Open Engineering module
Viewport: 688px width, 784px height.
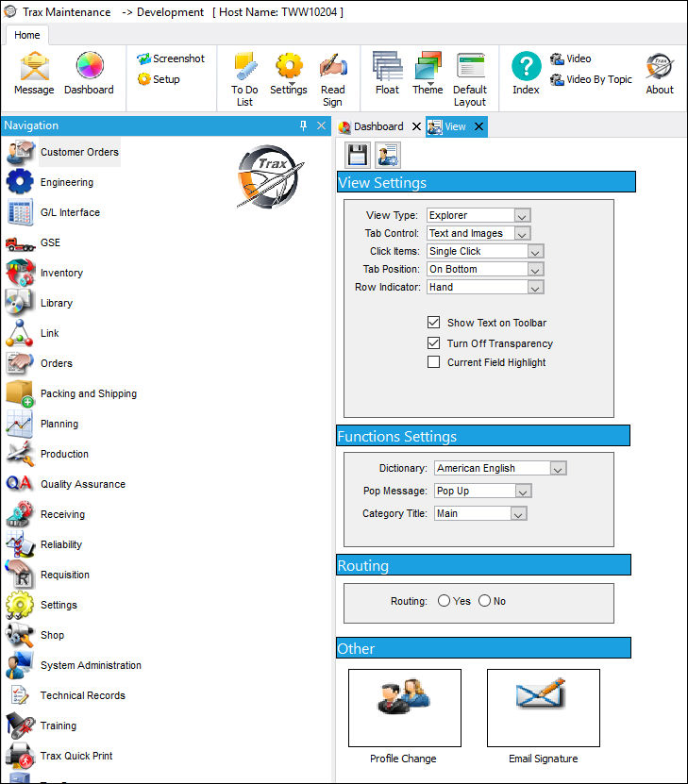[50, 182]
